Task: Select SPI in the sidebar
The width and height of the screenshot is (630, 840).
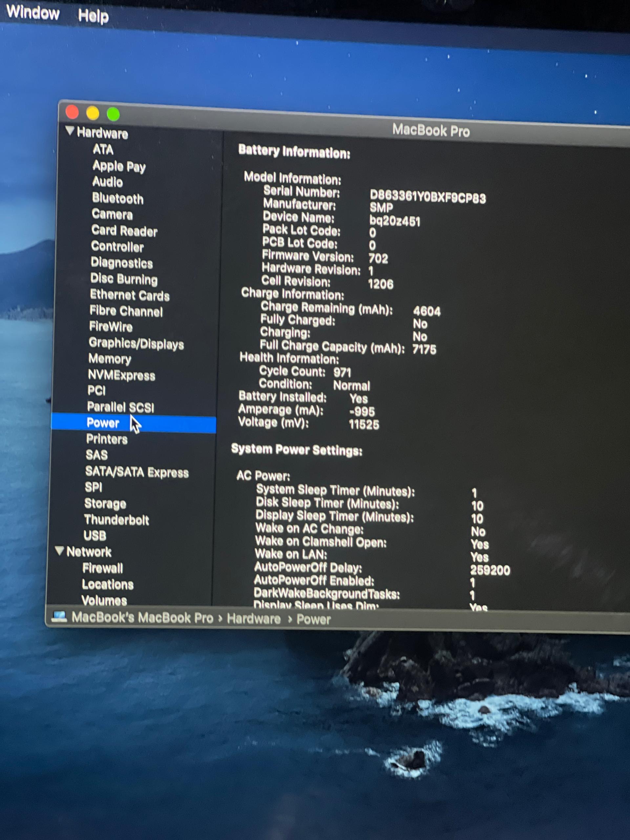Action: click(94, 487)
